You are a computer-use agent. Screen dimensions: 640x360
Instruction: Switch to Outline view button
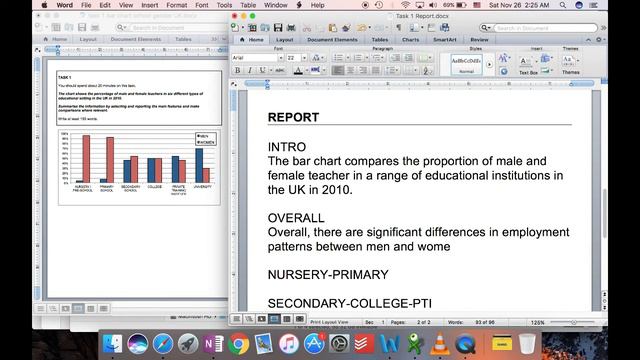tap(249, 319)
